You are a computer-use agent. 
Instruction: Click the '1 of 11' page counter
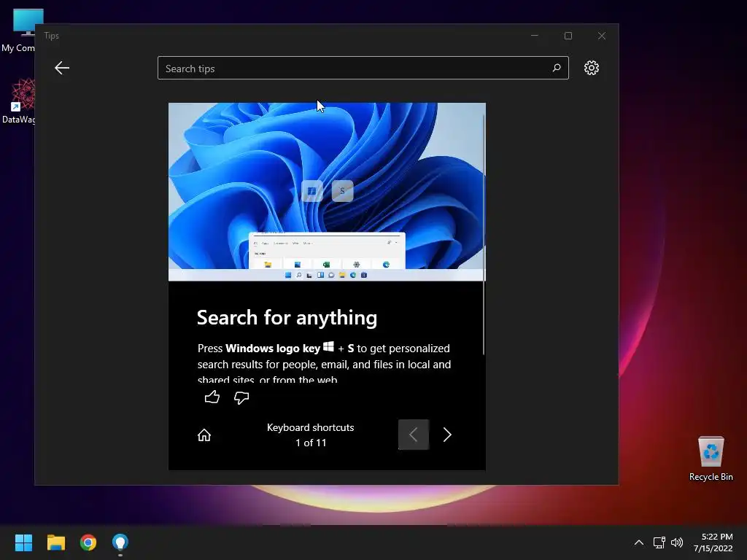point(311,443)
